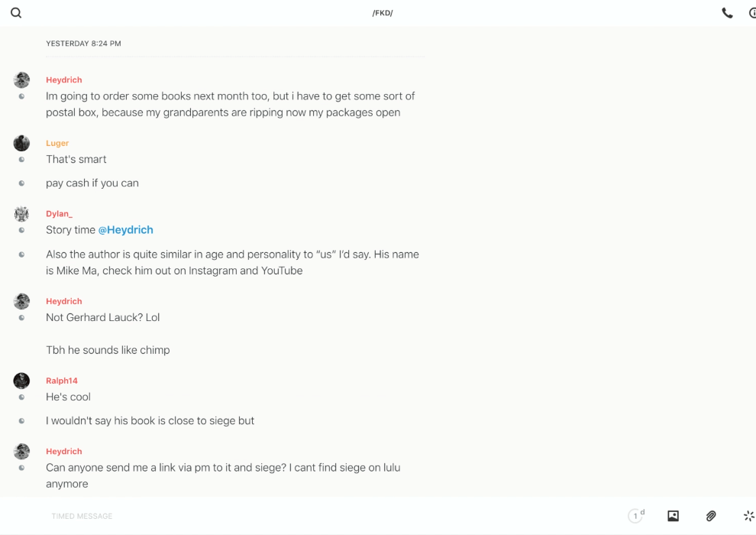Image resolution: width=756 pixels, height=535 pixels.
Task: Click Heydrich's name above "Not Gerhard Lauck? Lol"
Action: point(63,301)
